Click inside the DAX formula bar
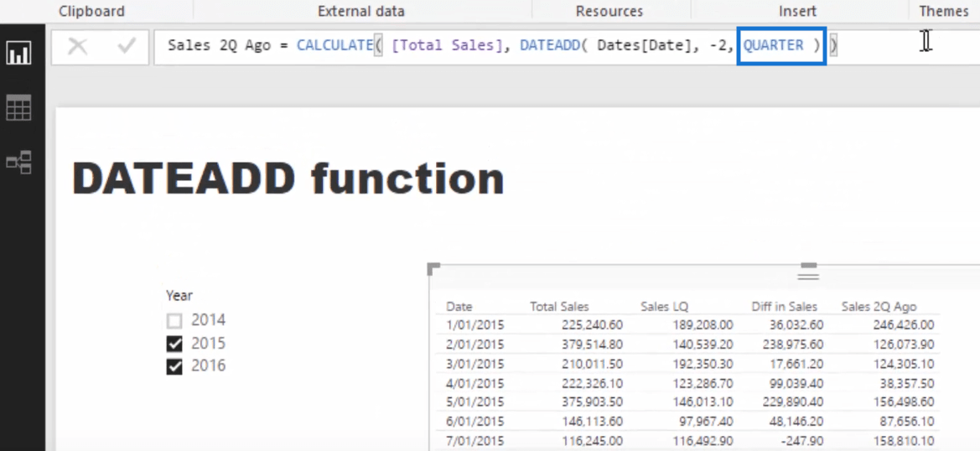980x451 pixels. [567, 46]
